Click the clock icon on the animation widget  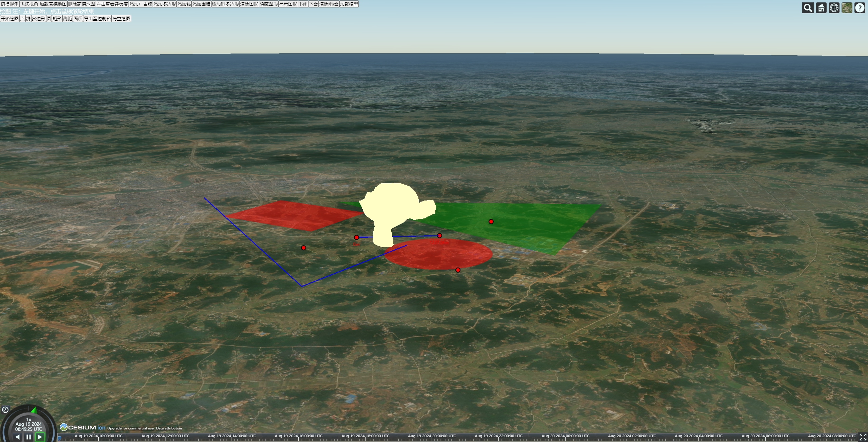point(5,409)
